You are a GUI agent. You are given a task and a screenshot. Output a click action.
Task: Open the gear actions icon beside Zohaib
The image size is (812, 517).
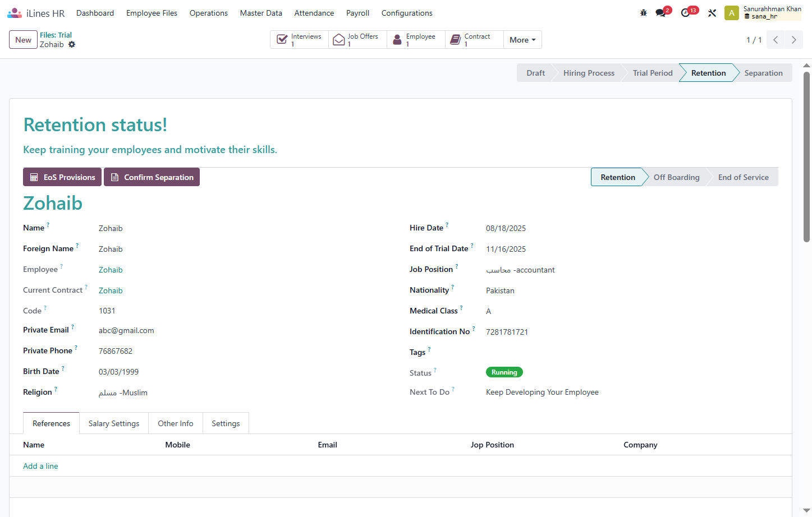(72, 44)
